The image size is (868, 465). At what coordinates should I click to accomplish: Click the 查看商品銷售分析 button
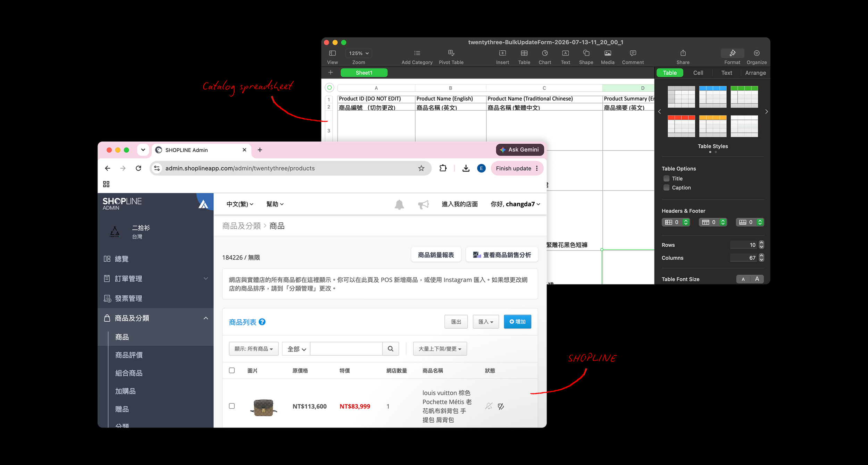pyautogui.click(x=502, y=255)
